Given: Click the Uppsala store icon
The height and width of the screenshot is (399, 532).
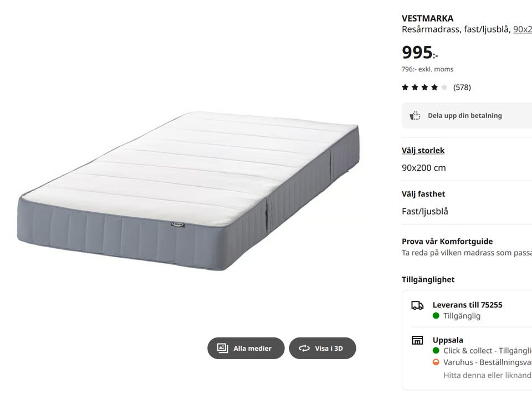Looking at the screenshot, I should [x=417, y=340].
